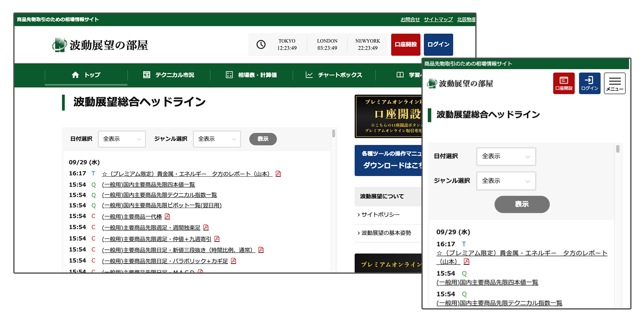Open PDF icon beside 週間独楽足
Image resolution: width=644 pixels, height=322 pixels.
pos(206,227)
